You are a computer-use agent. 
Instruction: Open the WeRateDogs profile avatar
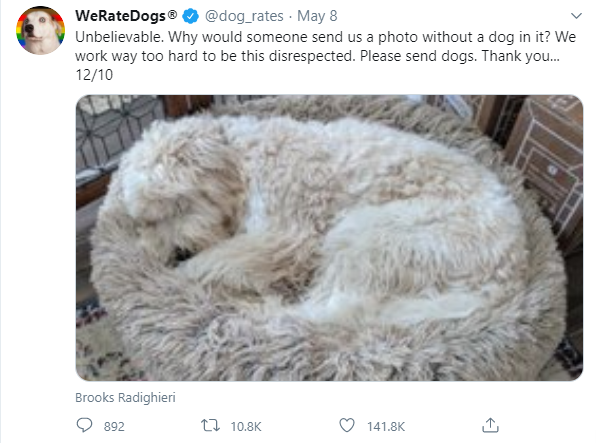(40, 30)
